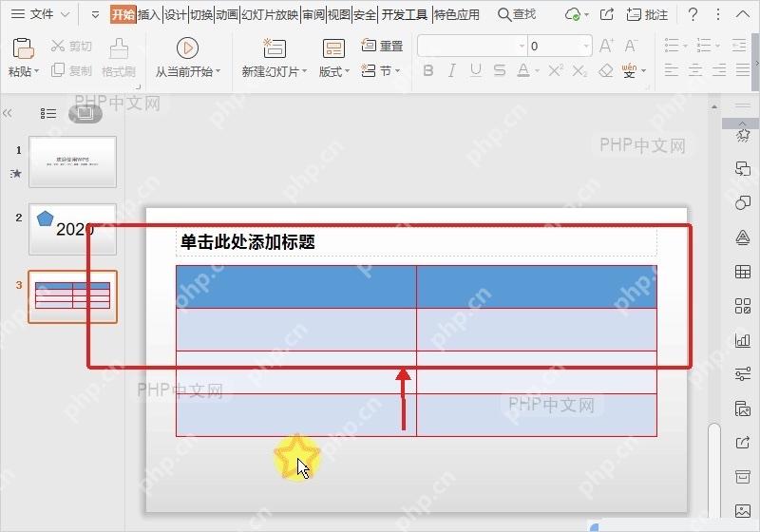Open the 特色应用 ribbon tab
This screenshot has height=532, width=760.
[x=456, y=14]
